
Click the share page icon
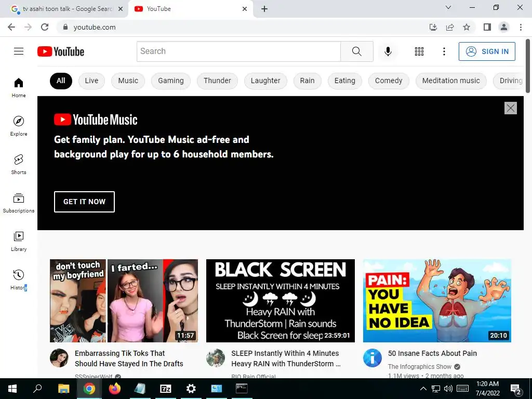[449, 27]
